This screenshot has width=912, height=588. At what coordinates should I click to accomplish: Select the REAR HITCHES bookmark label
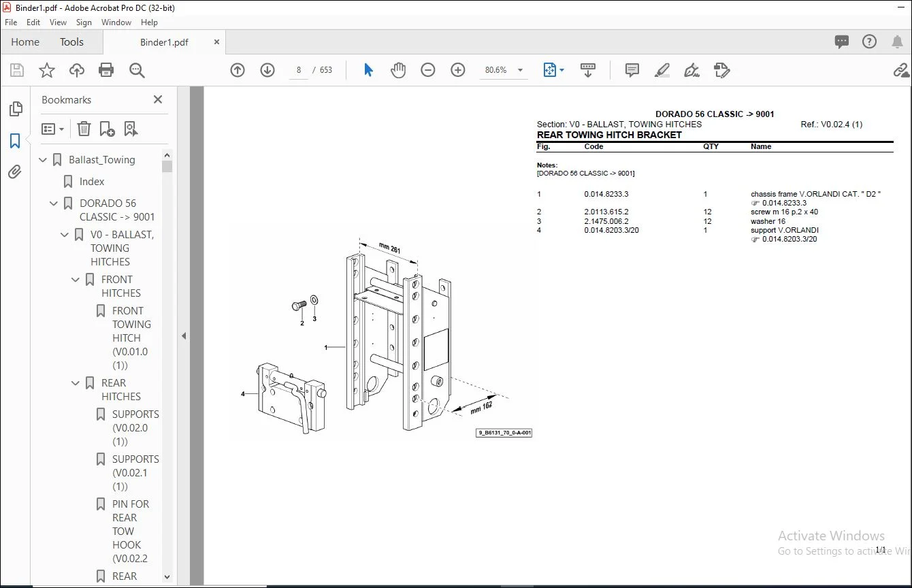coord(121,390)
